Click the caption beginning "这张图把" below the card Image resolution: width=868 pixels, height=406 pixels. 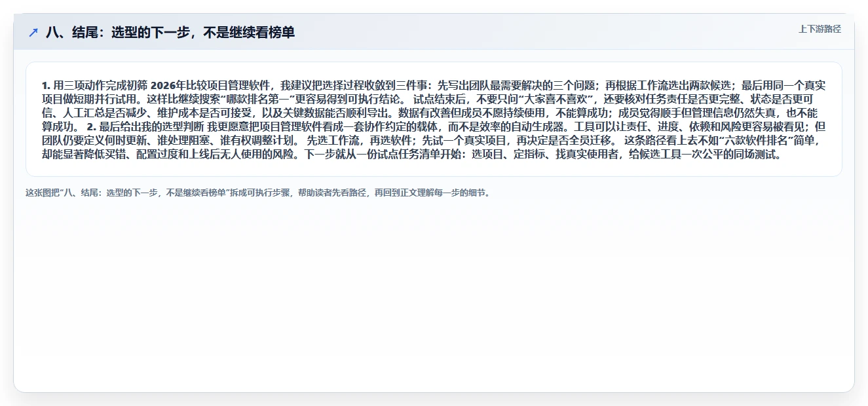[257, 193]
